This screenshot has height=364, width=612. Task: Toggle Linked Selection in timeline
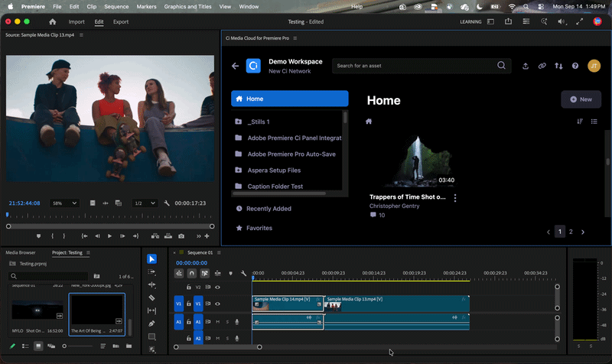point(204,274)
